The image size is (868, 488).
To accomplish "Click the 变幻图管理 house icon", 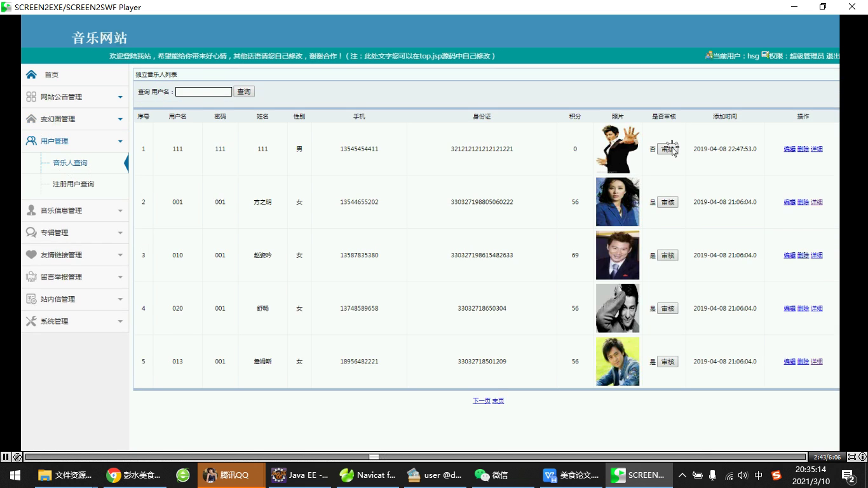I will 31,119.
